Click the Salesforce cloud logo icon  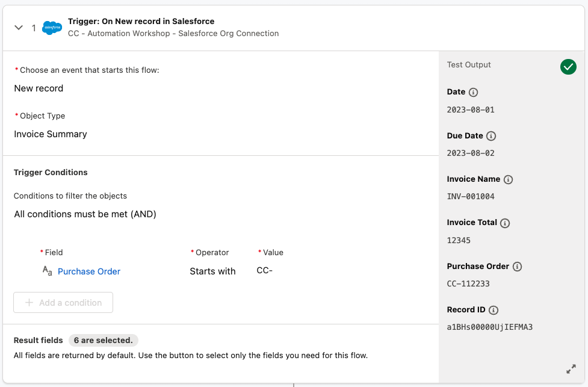point(52,28)
